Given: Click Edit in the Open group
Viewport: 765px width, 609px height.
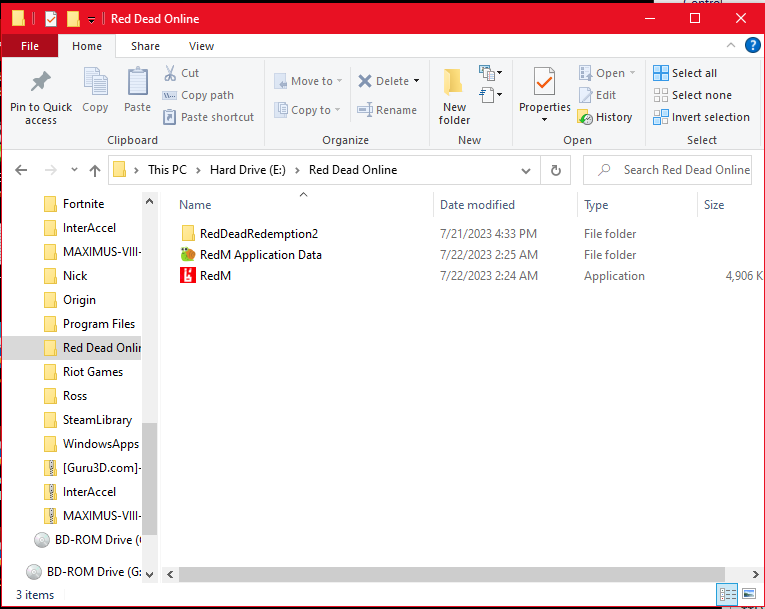Looking at the screenshot, I should click(x=597, y=95).
